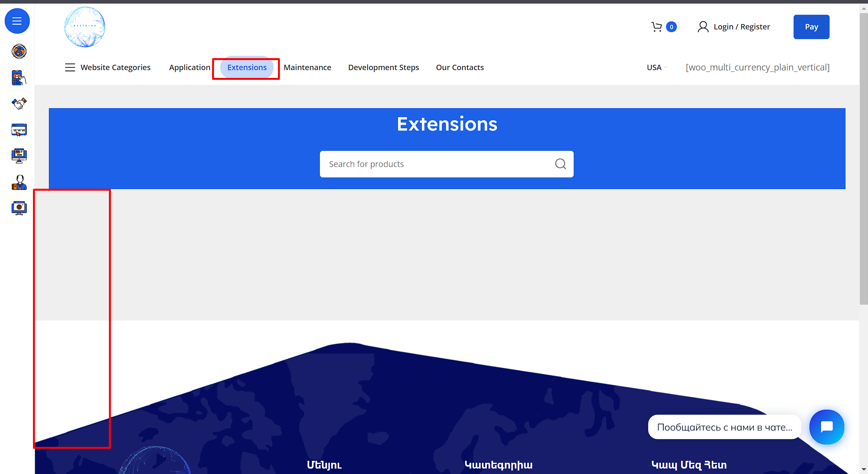This screenshot has width=868, height=474.
Task: Click the Կատեգորիա footer heading
Action: point(499,465)
